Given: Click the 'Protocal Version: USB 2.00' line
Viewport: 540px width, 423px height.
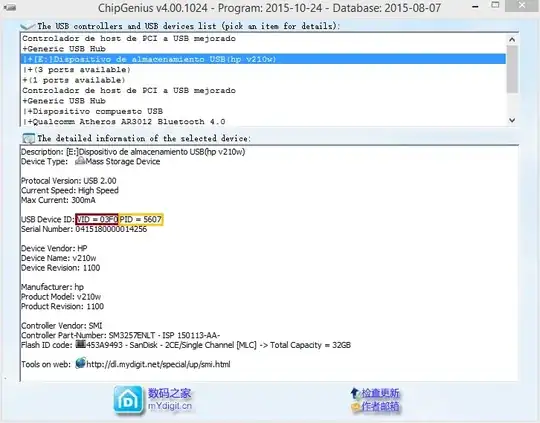Looking at the screenshot, I should tap(69, 181).
